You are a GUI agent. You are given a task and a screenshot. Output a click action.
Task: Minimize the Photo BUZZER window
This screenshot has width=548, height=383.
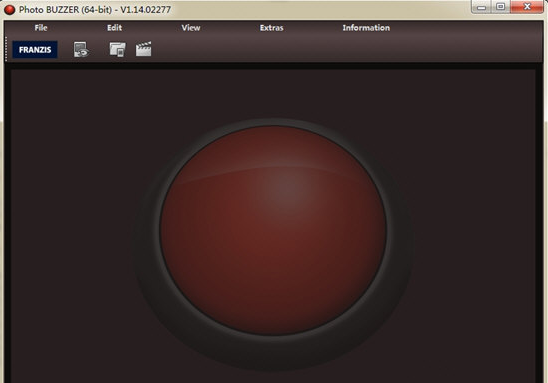482,7
